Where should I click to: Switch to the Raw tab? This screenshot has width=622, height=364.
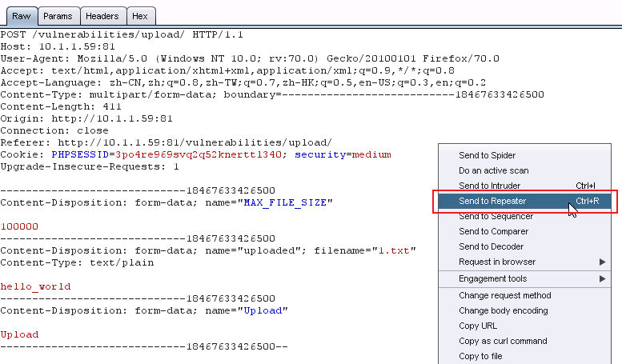point(22,16)
